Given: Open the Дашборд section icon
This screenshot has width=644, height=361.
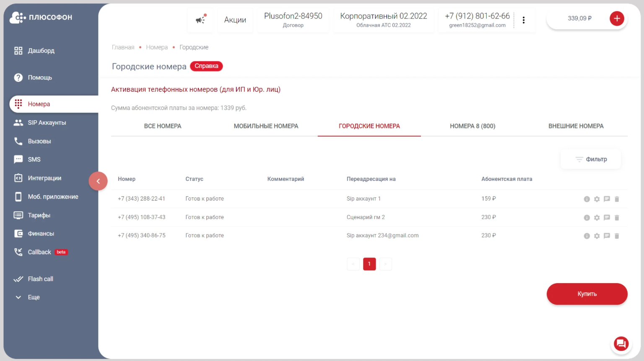Looking at the screenshot, I should pos(18,50).
